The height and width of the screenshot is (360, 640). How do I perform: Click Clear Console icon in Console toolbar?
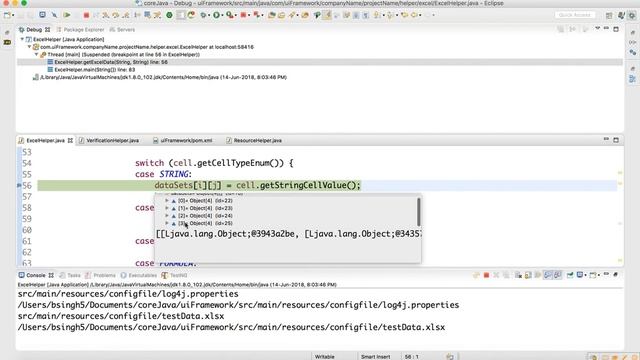tap(518, 275)
